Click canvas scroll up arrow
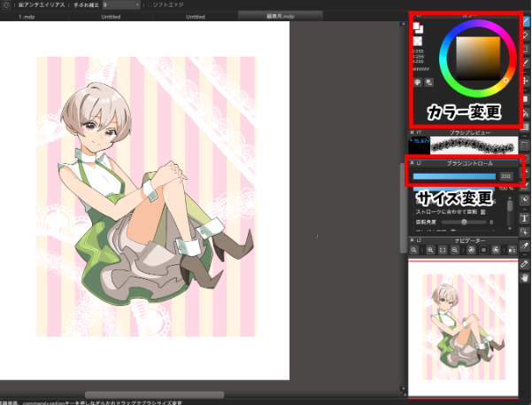 coord(403,24)
